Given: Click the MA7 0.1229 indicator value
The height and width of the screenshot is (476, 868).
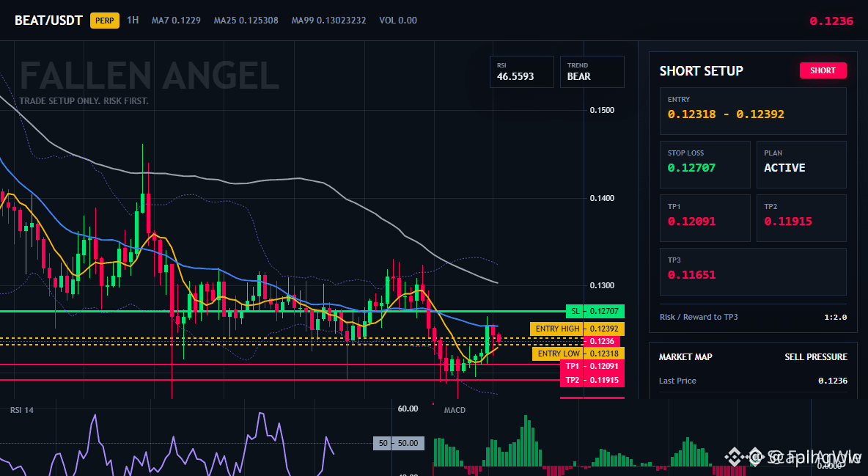Looking at the screenshot, I should (176, 21).
